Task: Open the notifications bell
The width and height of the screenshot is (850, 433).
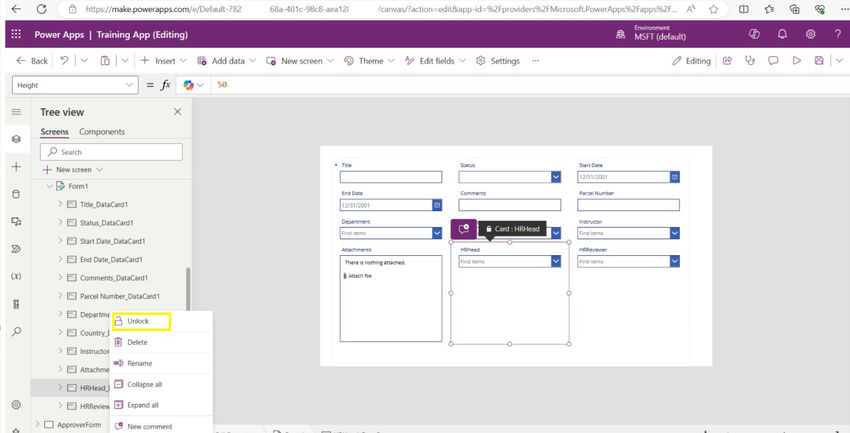Action: pos(782,34)
